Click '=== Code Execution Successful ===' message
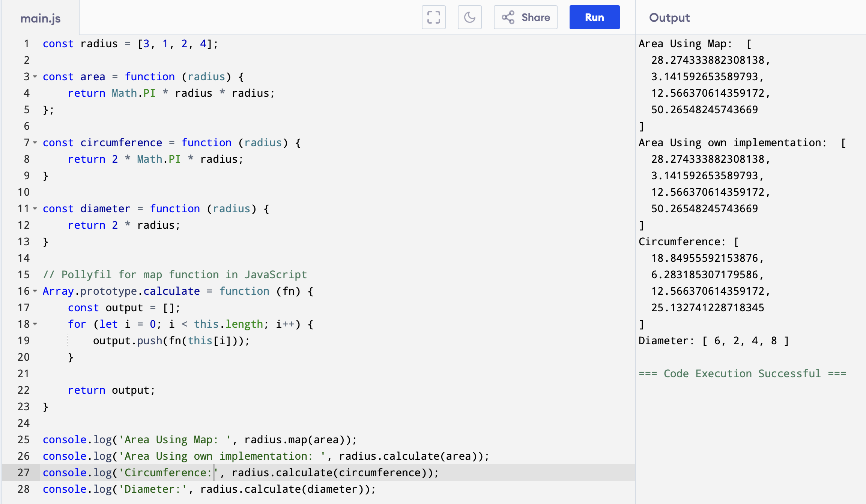866x504 pixels. 743,373
